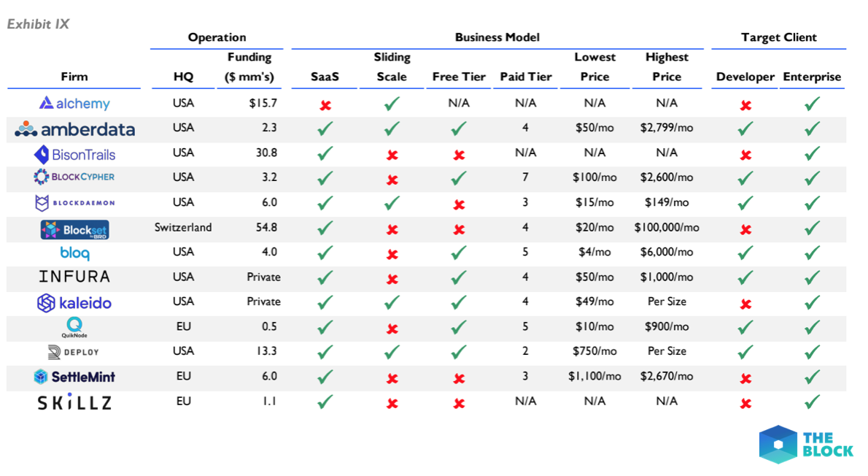
Task: Click the kaleido logo
Action: (x=74, y=302)
